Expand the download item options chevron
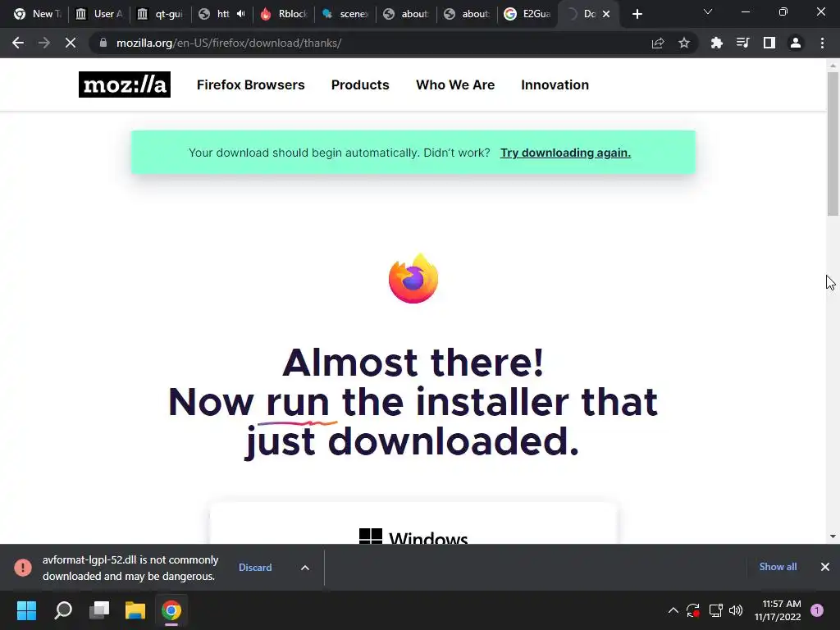The image size is (840, 630). click(x=305, y=568)
